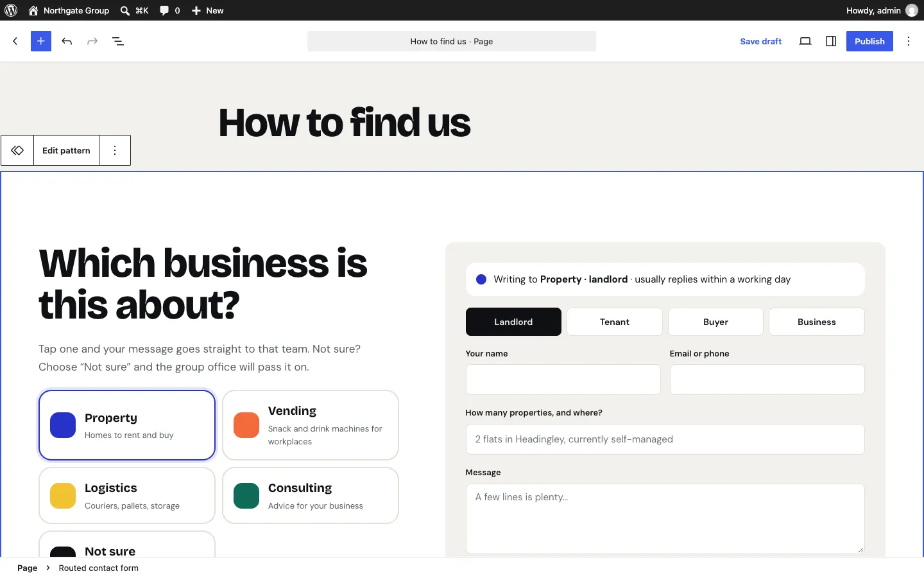Click the green Consulting color square
Viewport: 924px width, 578px height.
[x=246, y=496]
